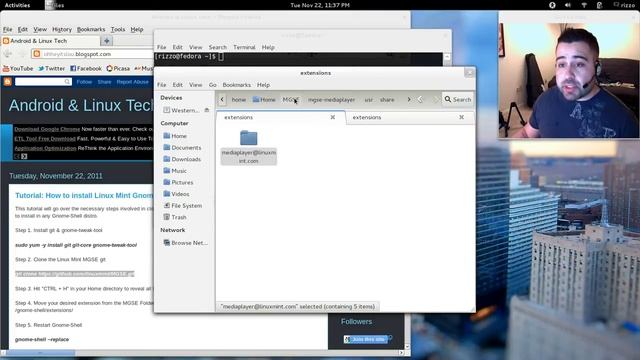Image resolution: width=640 pixels, height=360 pixels.
Task: Close the first extensions tab
Action: pyautogui.click(x=333, y=117)
